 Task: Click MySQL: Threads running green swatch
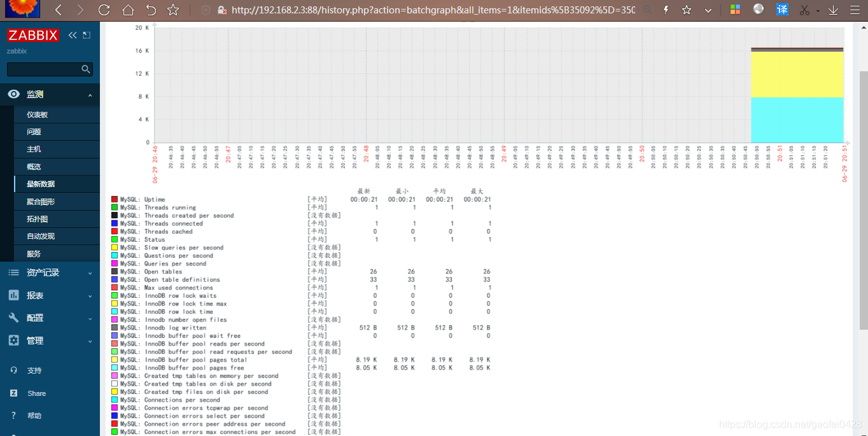coord(115,207)
